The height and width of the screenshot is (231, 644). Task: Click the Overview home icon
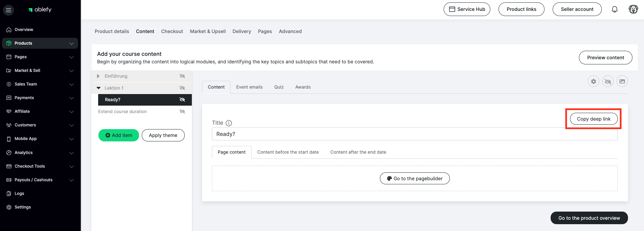pyautogui.click(x=9, y=30)
